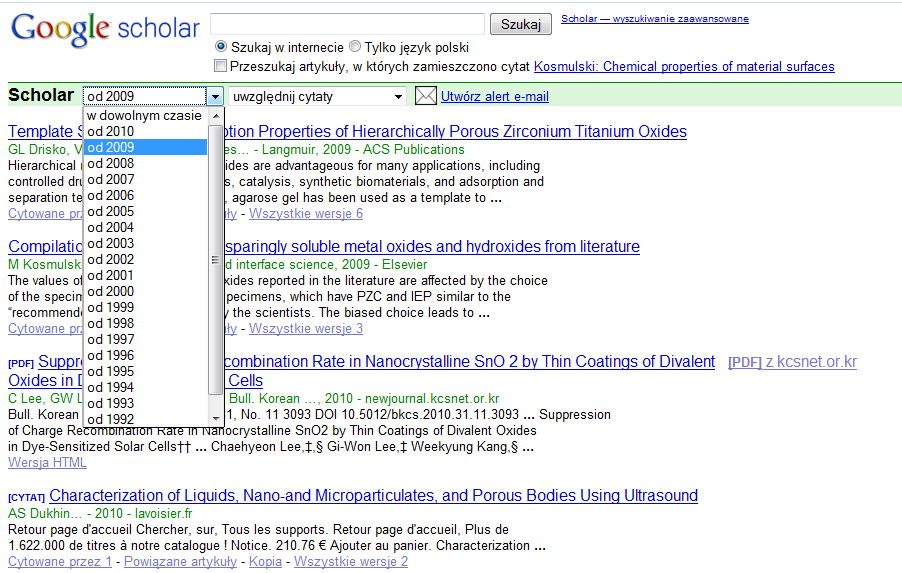Click the 'Szukaj' search button

(x=521, y=24)
